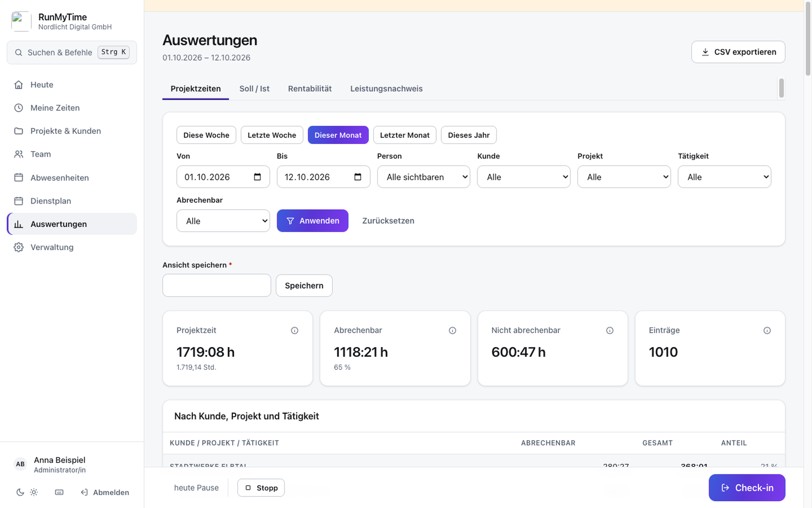812x508 pixels.
Task: Click the Stopp button
Action: (x=261, y=488)
